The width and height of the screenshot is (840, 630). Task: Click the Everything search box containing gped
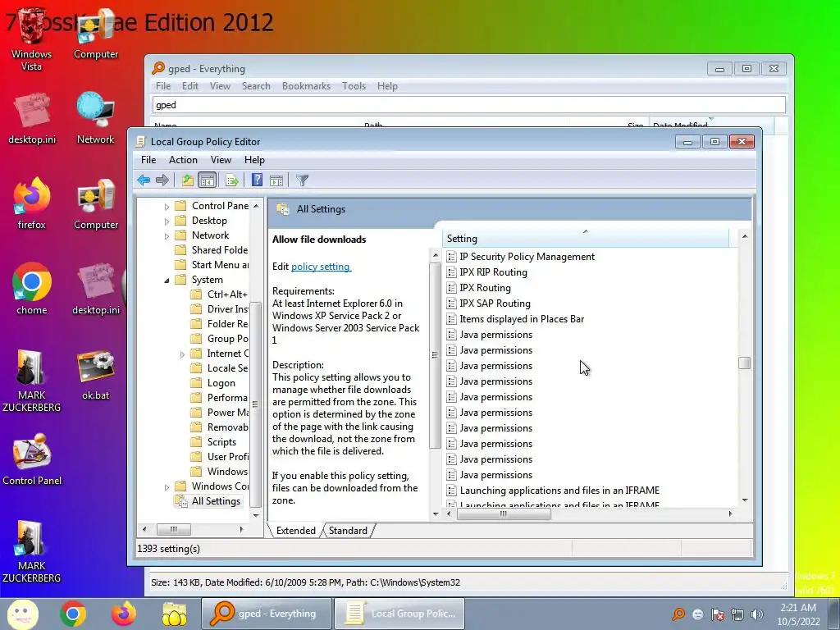(x=468, y=105)
